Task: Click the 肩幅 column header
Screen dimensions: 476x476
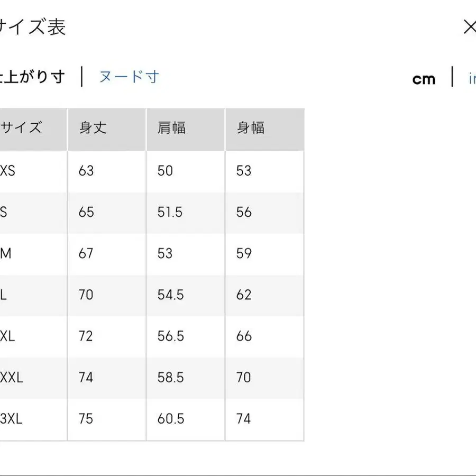Action: coord(172,127)
